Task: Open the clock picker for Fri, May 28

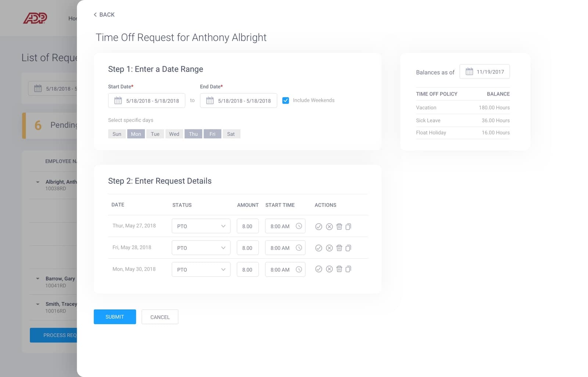Action: point(298,248)
